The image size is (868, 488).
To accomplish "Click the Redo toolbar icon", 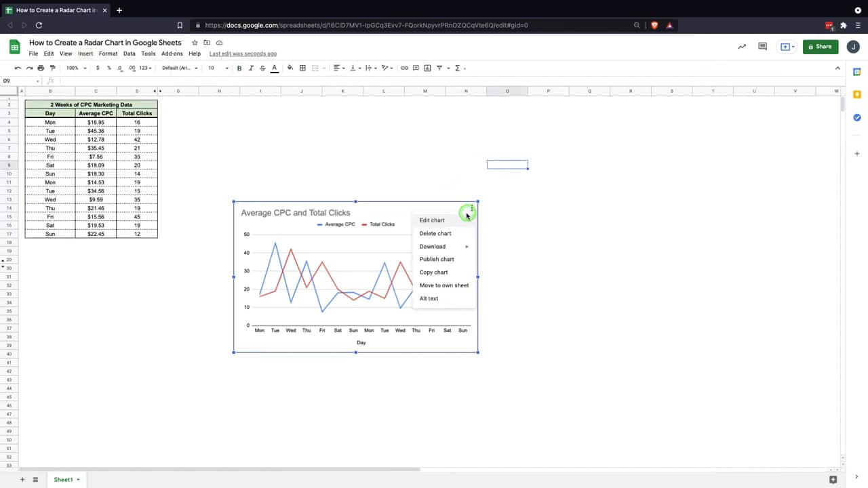I will click(x=29, y=68).
